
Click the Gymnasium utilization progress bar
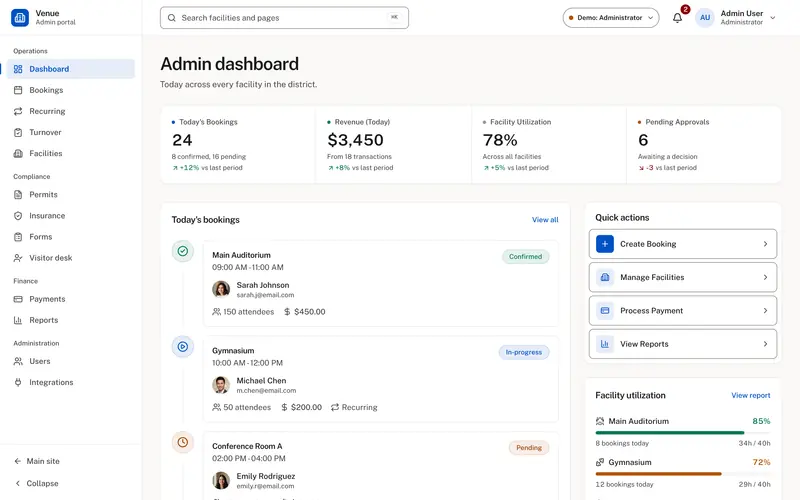(x=683, y=474)
